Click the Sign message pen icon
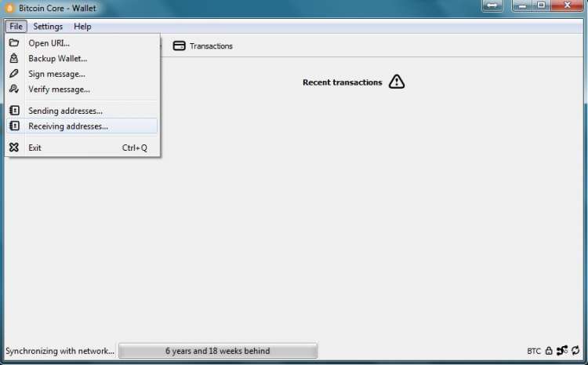 point(14,74)
